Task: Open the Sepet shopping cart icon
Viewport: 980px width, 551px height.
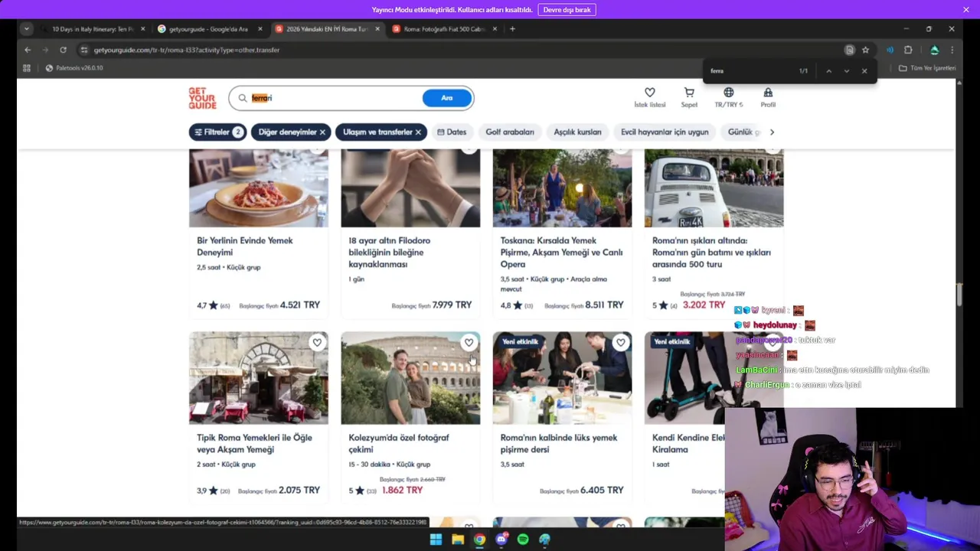Action: pyautogui.click(x=689, y=93)
